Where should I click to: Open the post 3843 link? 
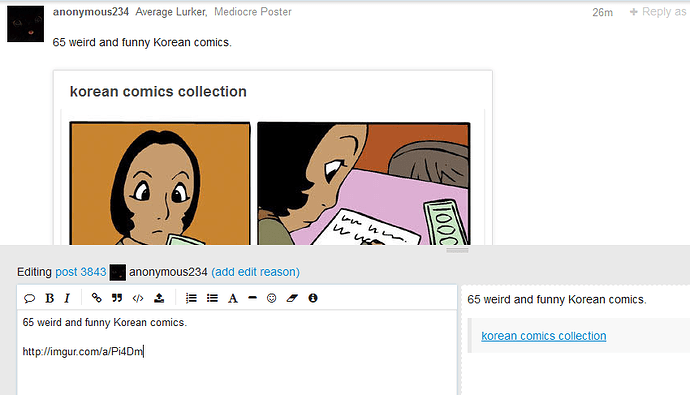(81, 272)
